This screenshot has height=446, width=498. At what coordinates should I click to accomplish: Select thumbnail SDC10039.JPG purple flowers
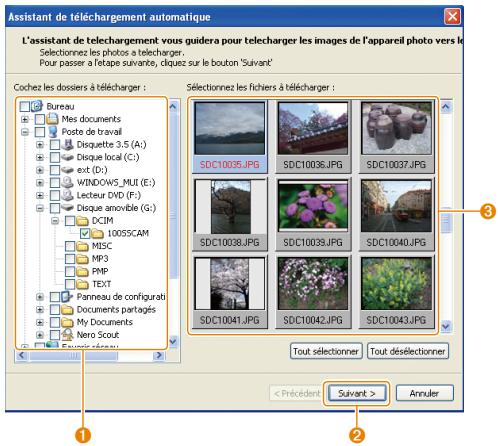(313, 214)
